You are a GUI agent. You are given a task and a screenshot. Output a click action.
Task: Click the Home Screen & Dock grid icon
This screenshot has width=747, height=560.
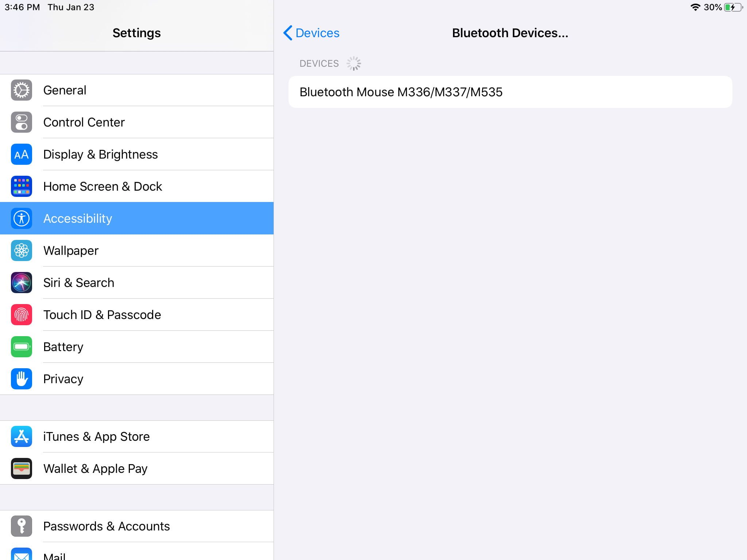[x=21, y=186]
